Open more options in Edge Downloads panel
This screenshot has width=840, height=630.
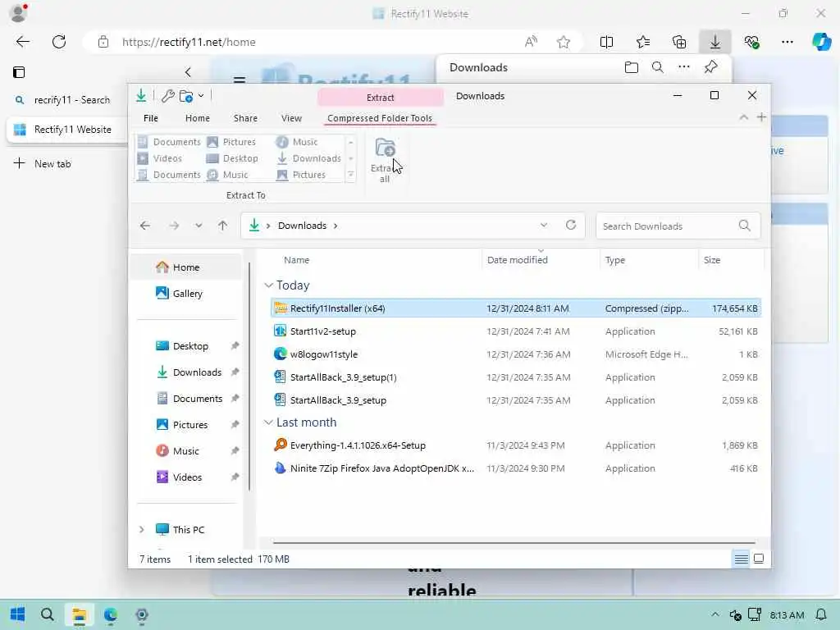[x=684, y=67]
